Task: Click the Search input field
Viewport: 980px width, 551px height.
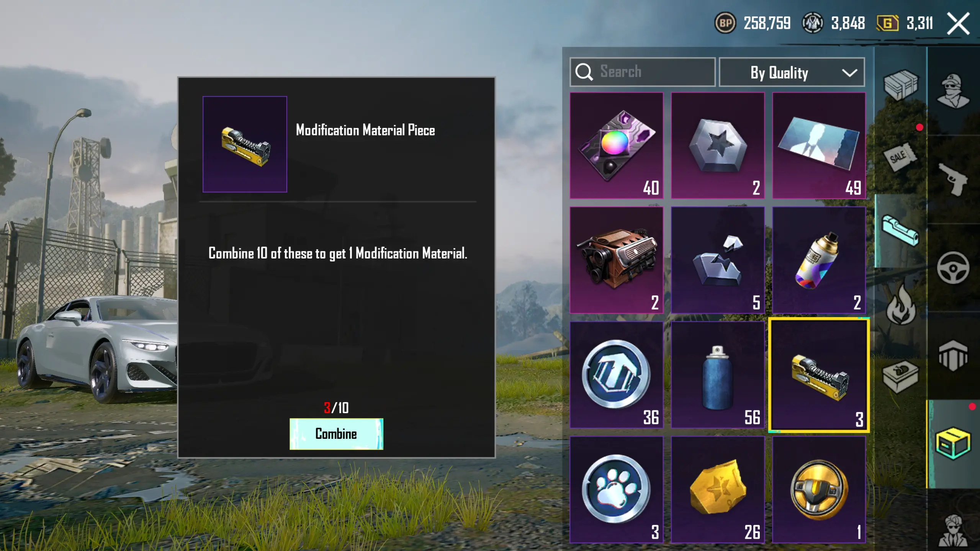Action: click(x=642, y=72)
